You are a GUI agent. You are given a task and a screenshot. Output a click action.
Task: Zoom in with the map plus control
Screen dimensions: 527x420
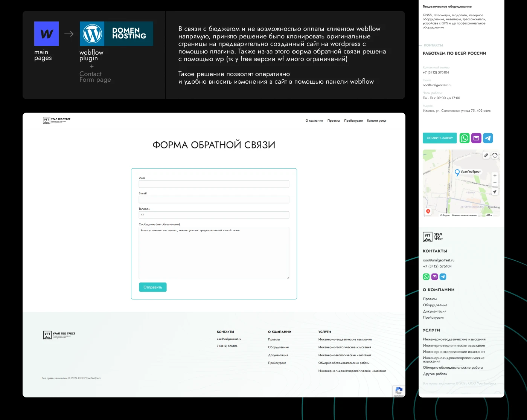tap(495, 176)
